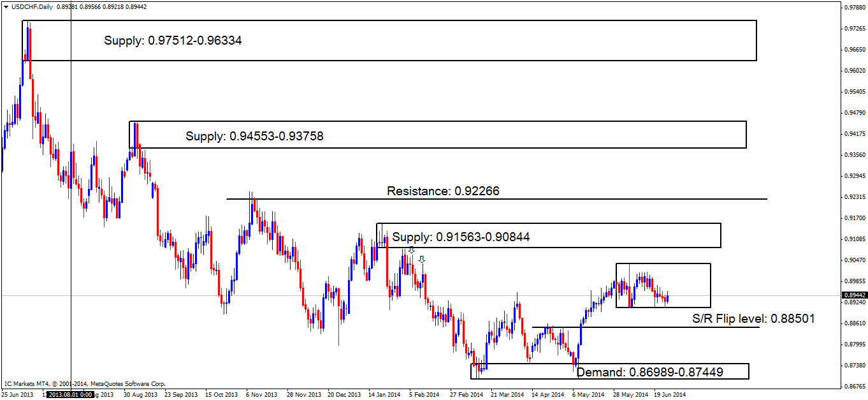Click the 30 Aug 2013 date label

pos(140,395)
